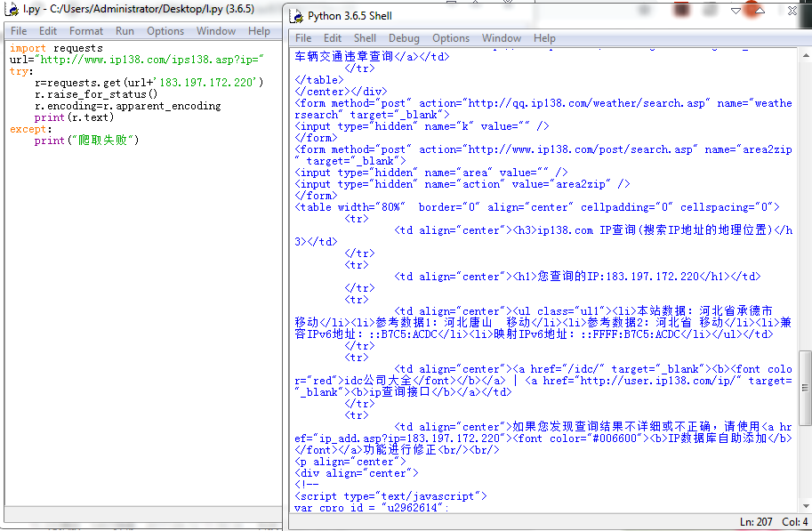
Task: Click the '容IPv6地址' output line
Action: tap(534, 334)
